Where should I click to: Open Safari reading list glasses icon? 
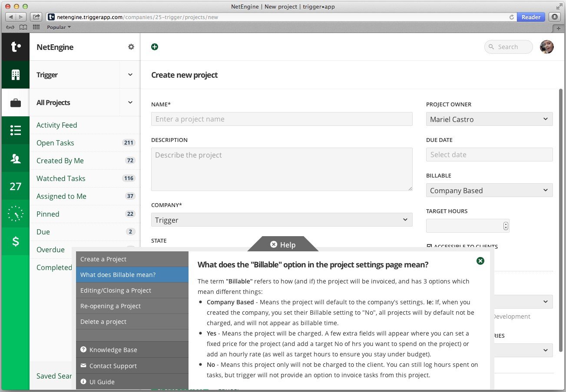(x=11, y=27)
